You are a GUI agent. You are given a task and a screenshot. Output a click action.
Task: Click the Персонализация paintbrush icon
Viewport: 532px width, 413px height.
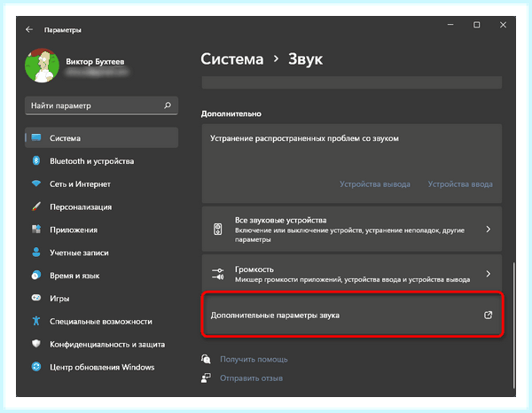point(36,206)
